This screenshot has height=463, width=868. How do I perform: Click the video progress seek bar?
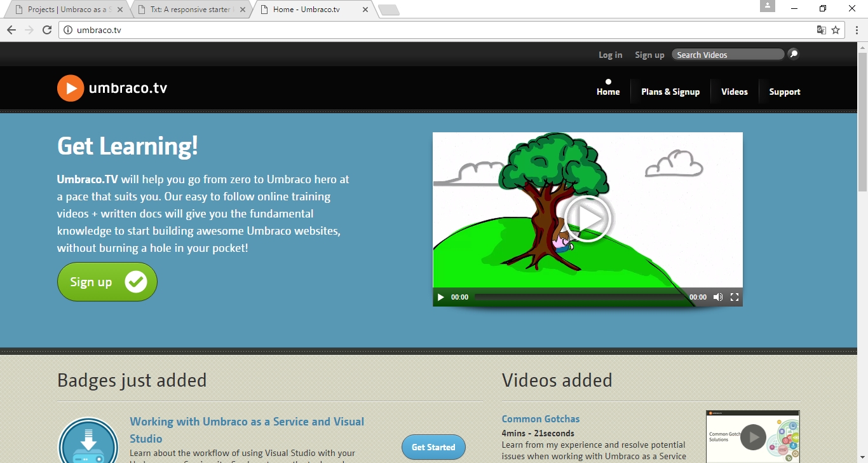580,297
